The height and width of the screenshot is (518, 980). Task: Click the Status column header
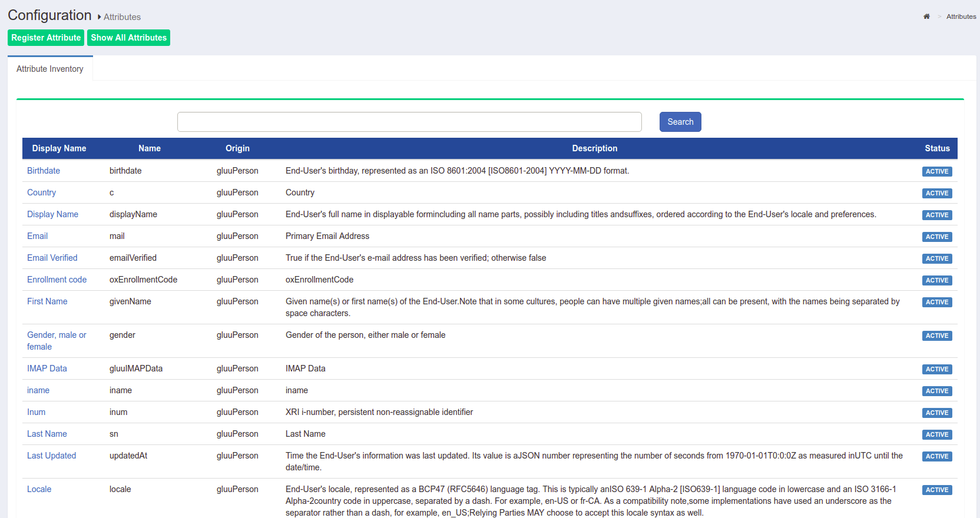936,148
